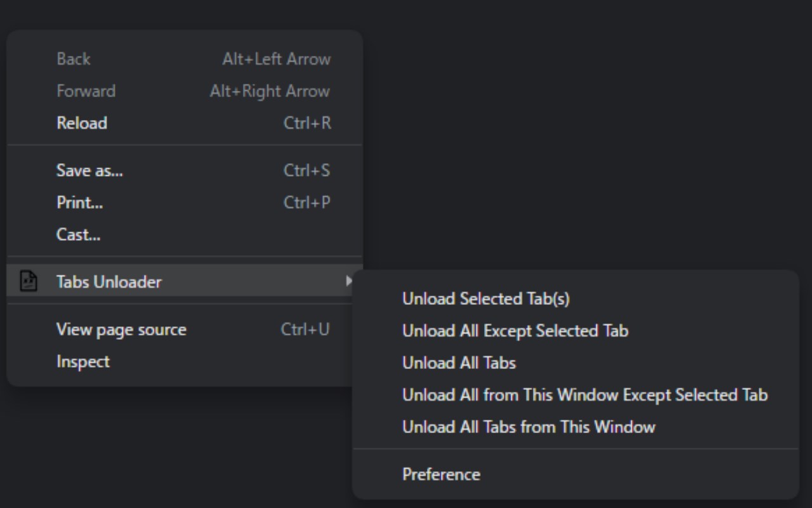Start Cast... from the context menu
This screenshot has height=508, width=812.
pyautogui.click(x=78, y=234)
